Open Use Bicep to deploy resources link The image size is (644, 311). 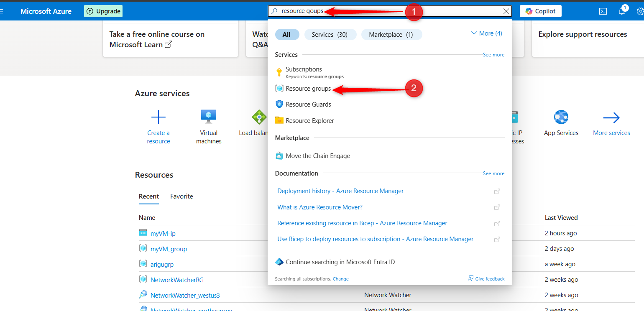click(376, 239)
